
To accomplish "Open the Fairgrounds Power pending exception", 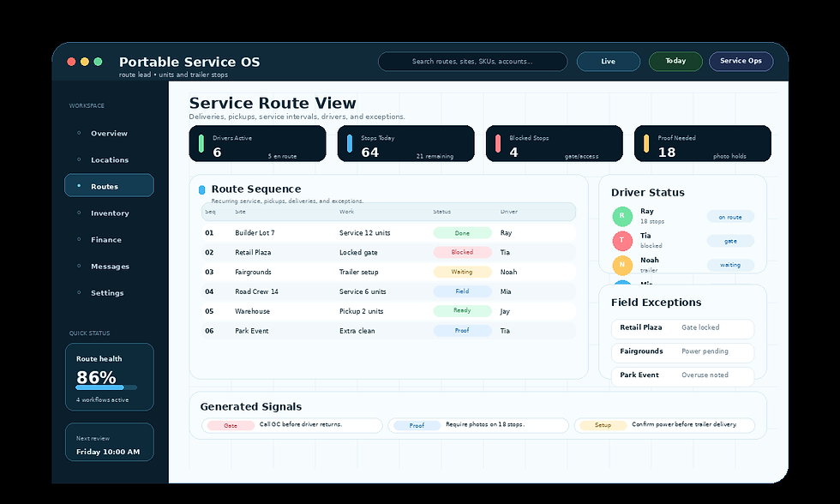I will coord(682,352).
